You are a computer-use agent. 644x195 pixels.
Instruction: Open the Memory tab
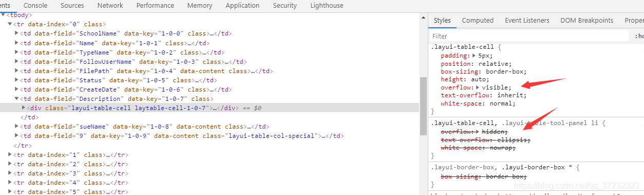pos(200,5)
